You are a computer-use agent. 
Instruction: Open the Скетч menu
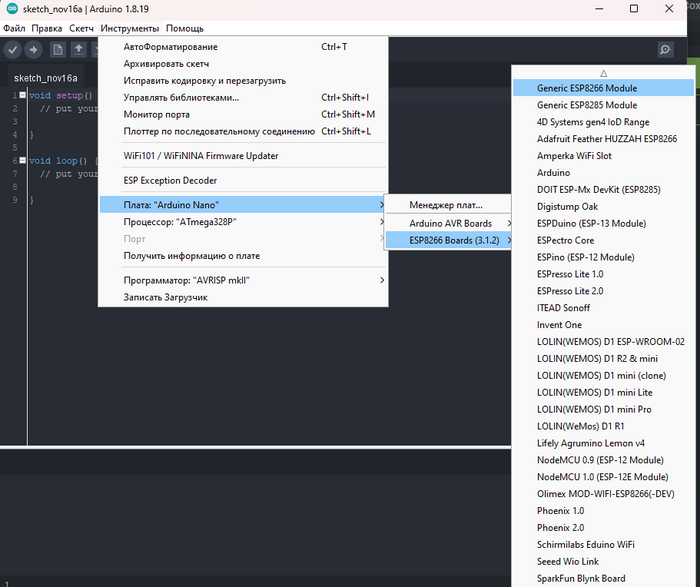pyautogui.click(x=81, y=29)
